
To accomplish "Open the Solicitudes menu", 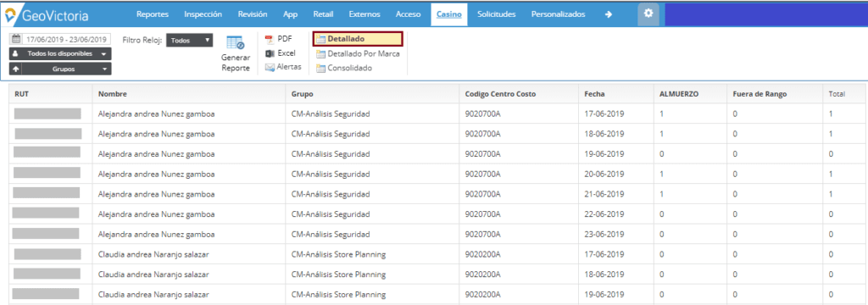I will click(497, 15).
